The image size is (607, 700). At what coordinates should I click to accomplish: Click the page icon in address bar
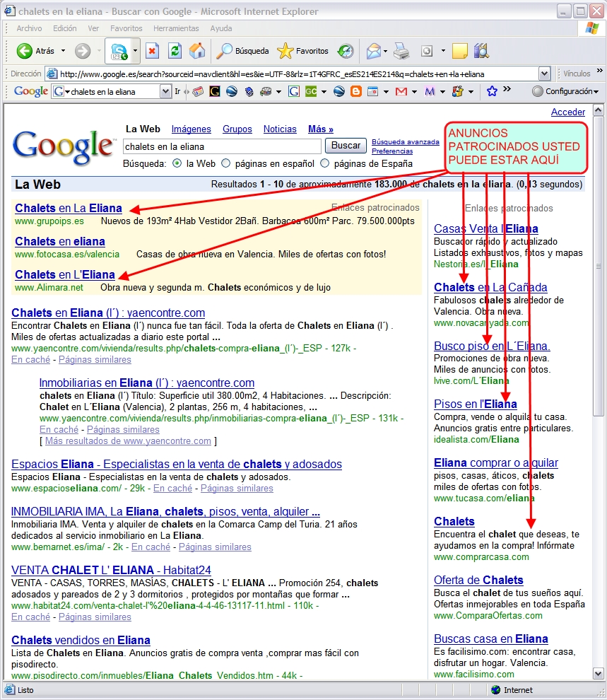[52, 74]
